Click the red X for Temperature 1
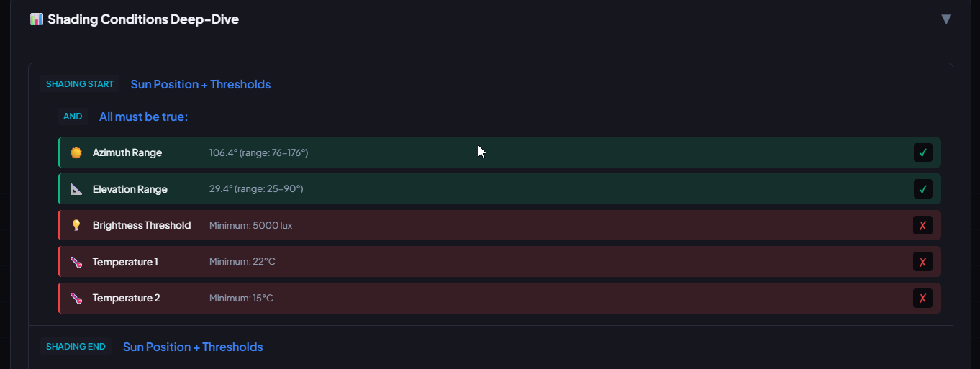The width and height of the screenshot is (980, 369). pyautogui.click(x=922, y=262)
